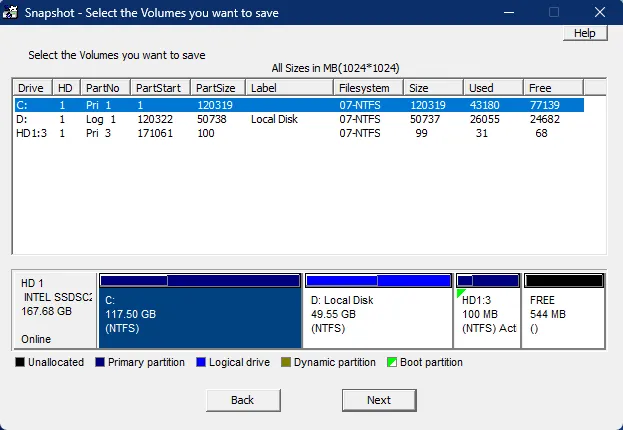Screen dimensions: 623x430
Task: Close the Snapshot window
Action: point(600,12)
